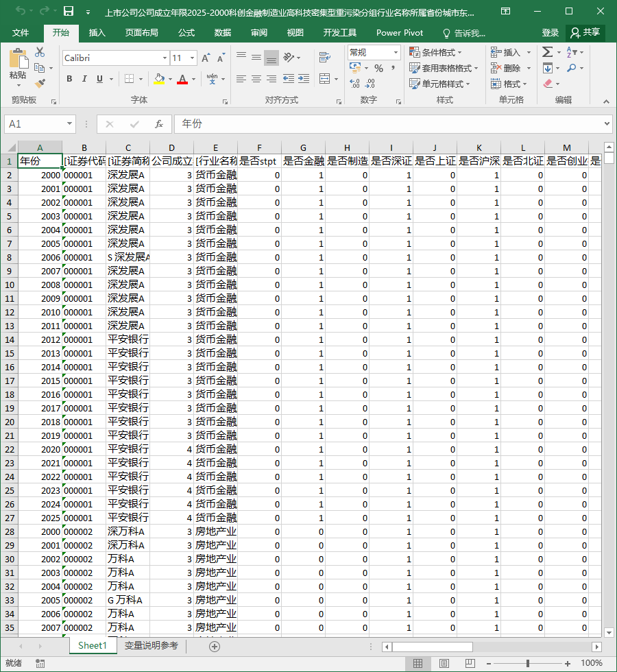
Task: Increase font size with large A icon
Action: tap(206, 58)
